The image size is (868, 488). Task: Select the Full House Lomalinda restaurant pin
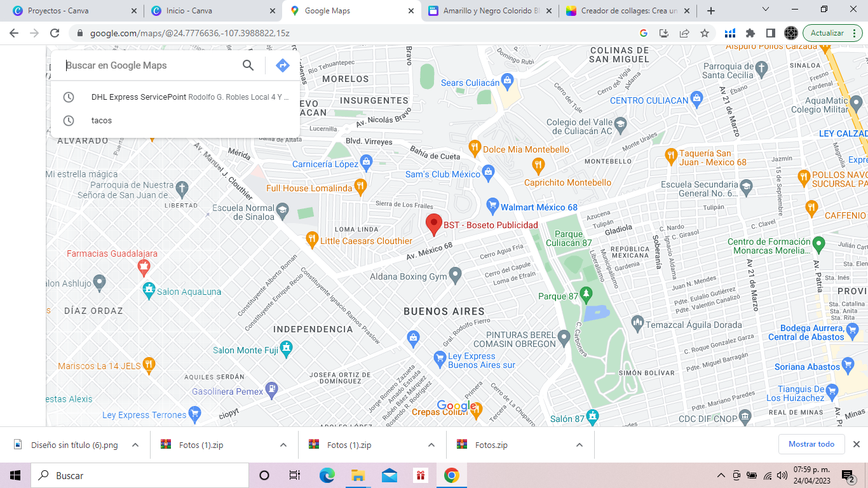[360, 186]
